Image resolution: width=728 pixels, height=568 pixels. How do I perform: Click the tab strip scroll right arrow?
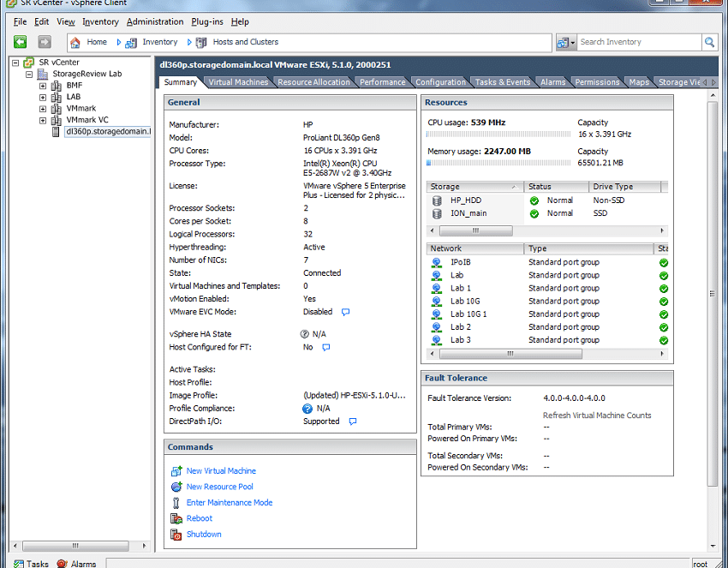point(713,82)
